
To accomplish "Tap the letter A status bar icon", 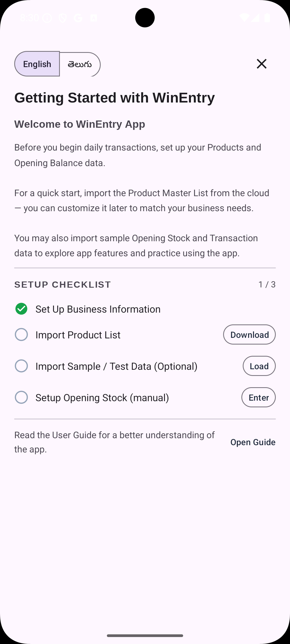I will 94,18.
